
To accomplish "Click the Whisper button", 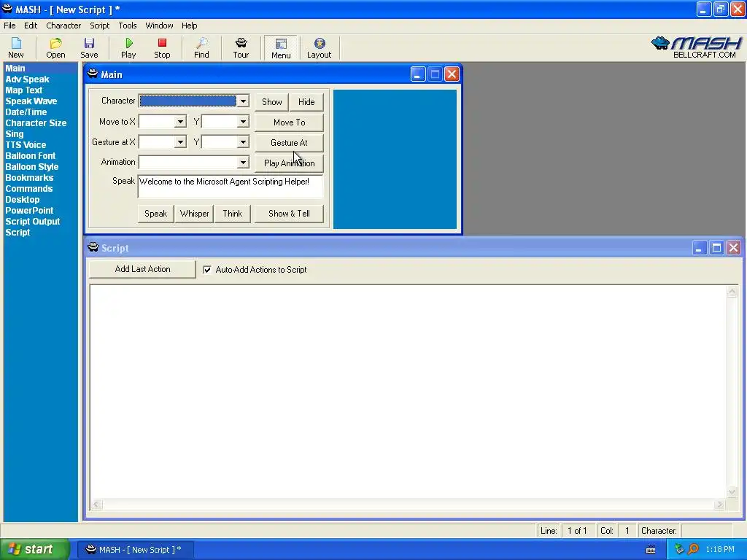I will point(194,214).
